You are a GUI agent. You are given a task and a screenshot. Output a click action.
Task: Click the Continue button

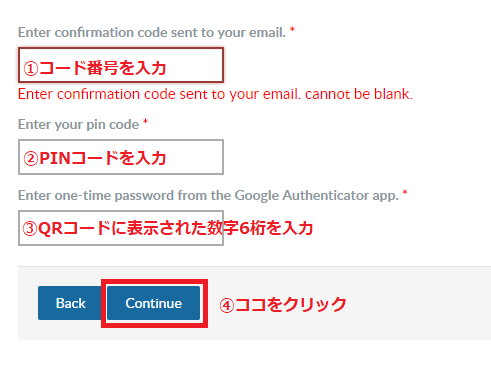pos(154,303)
